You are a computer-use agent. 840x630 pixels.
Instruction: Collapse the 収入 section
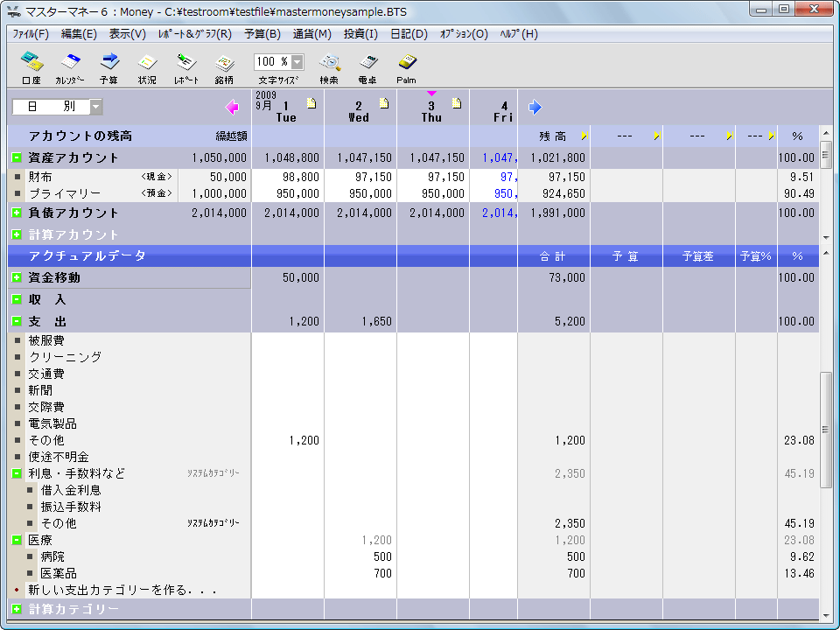(x=17, y=299)
